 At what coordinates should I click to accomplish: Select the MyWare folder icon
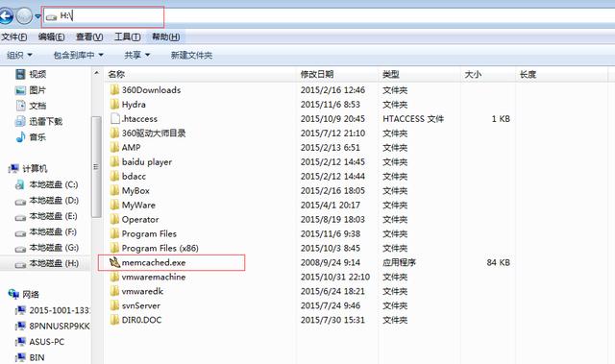pos(114,205)
